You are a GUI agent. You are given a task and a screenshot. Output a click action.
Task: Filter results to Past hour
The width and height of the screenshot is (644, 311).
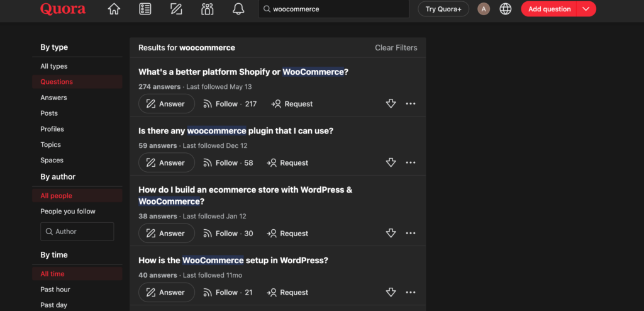(55, 290)
